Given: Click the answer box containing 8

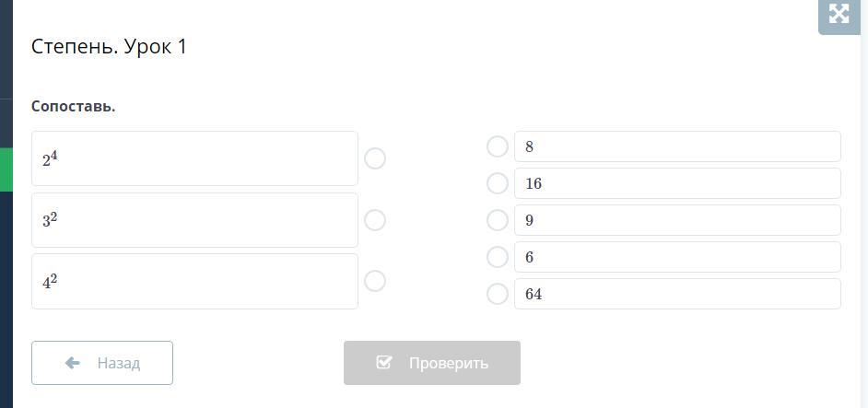Looking at the screenshot, I should coord(677,146).
